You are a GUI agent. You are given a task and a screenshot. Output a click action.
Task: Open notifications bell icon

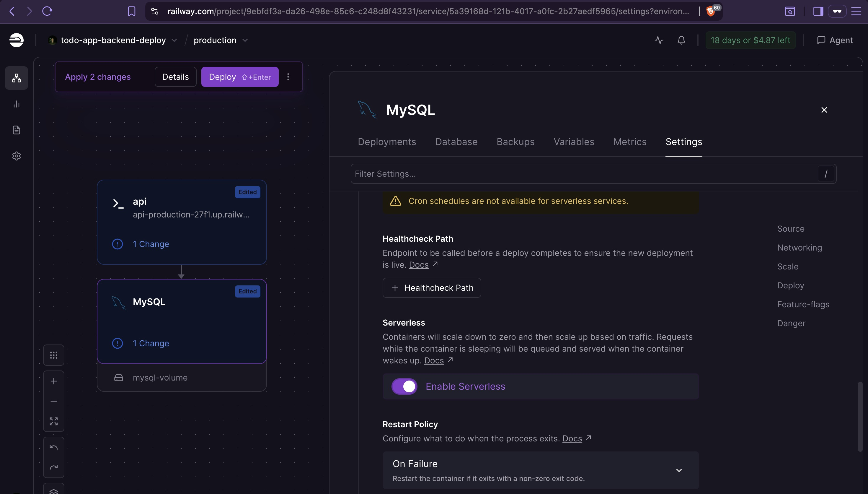tap(681, 40)
